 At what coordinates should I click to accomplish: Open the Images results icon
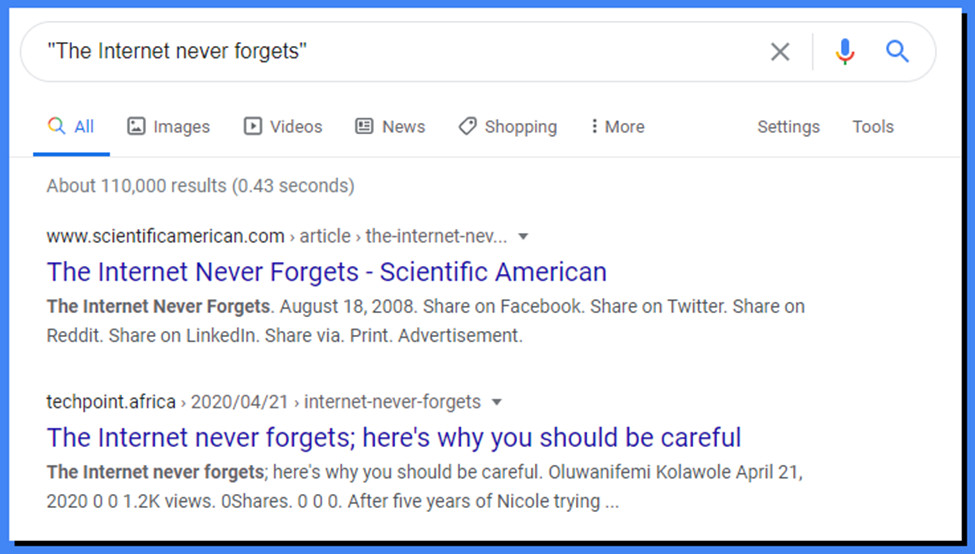[136, 127]
